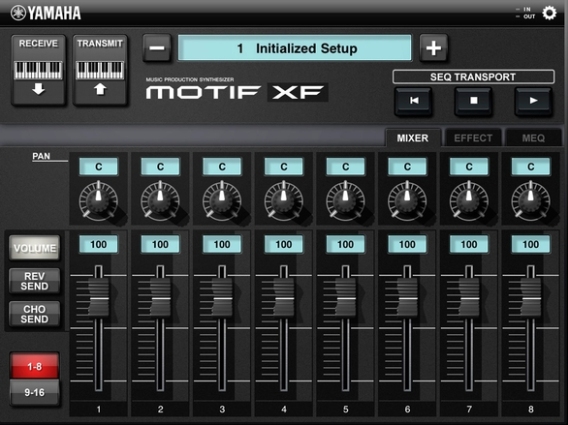Go to next setup with plus button
The height and width of the screenshot is (425, 568).
click(x=434, y=48)
